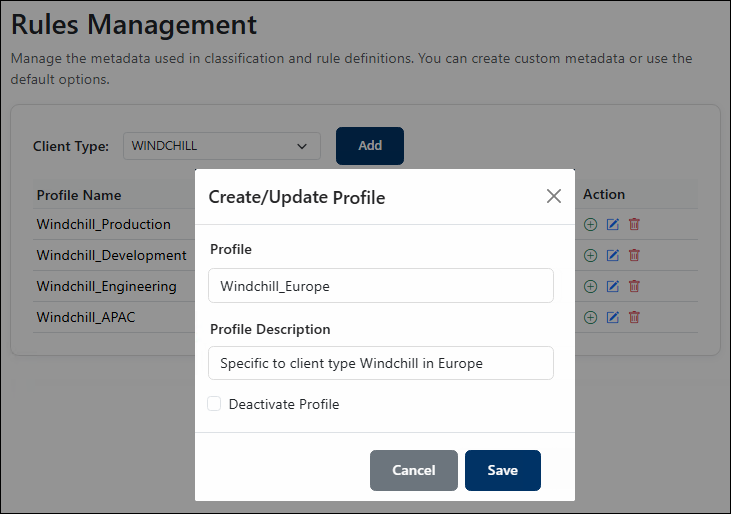Click the Rules Management page heading
Viewport: 731px width, 514px height.
[133, 24]
